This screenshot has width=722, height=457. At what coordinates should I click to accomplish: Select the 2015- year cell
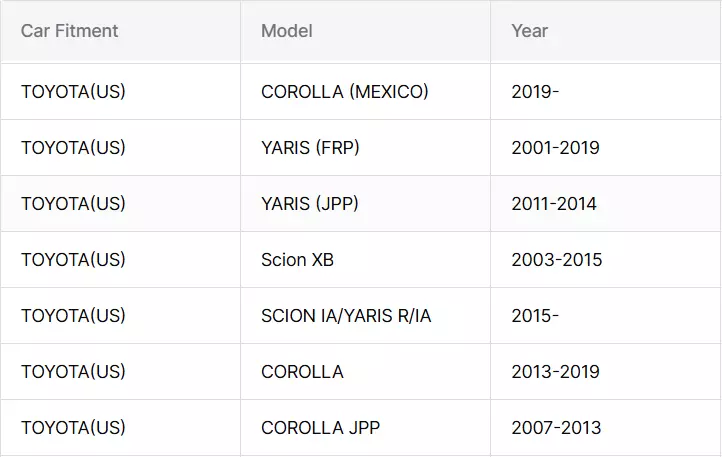click(x=535, y=316)
